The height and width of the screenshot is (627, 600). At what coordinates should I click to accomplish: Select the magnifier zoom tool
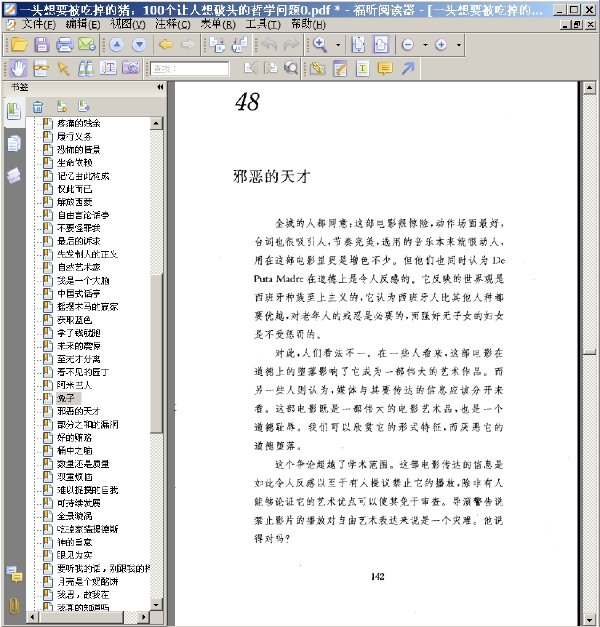point(320,44)
